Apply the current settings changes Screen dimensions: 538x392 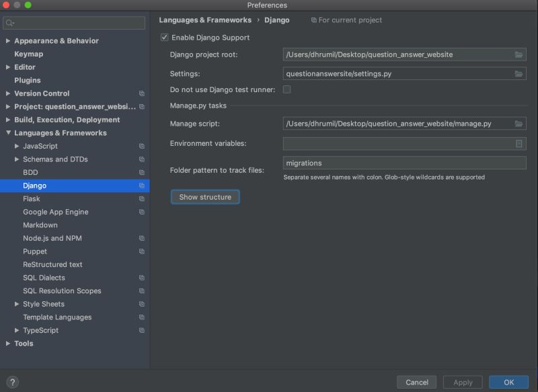point(462,382)
